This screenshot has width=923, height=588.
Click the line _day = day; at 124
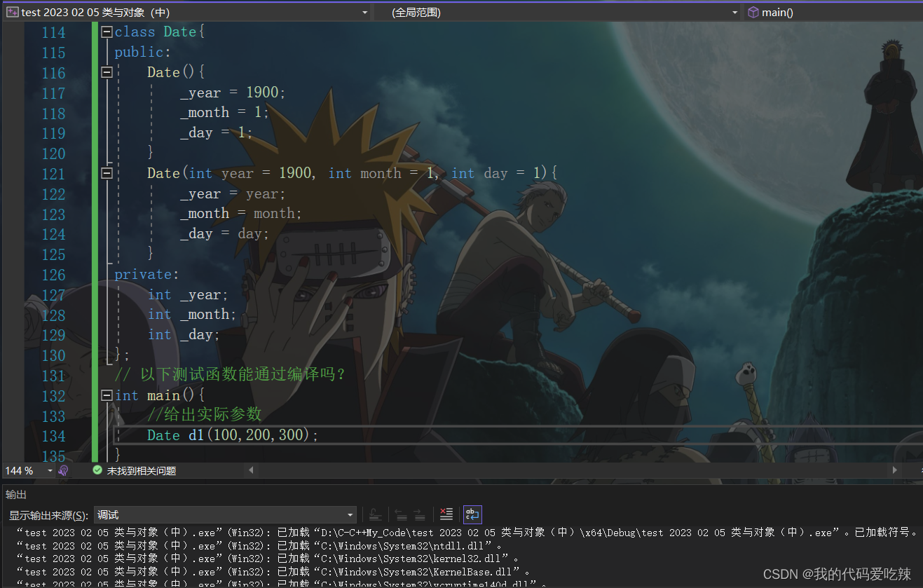pos(224,233)
